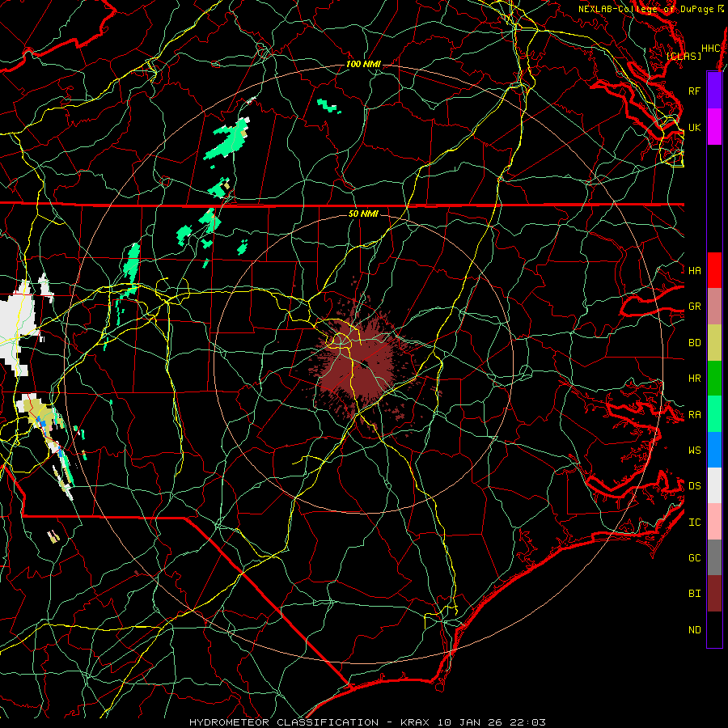
Task: Click the DS white legend swatch
Action: tap(714, 485)
